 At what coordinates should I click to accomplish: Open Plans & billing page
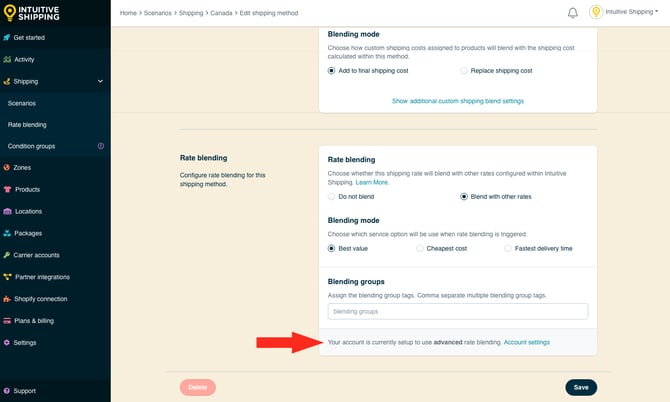click(x=34, y=321)
